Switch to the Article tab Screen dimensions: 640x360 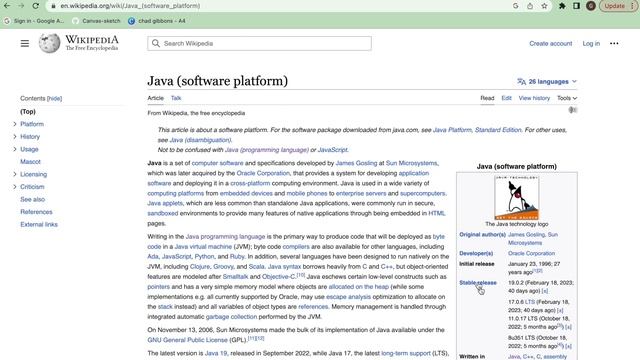156,98
